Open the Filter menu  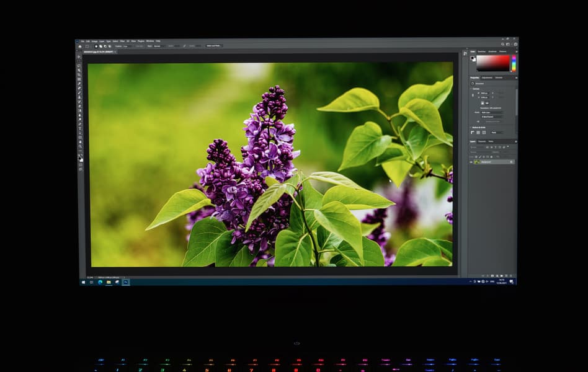(122, 42)
